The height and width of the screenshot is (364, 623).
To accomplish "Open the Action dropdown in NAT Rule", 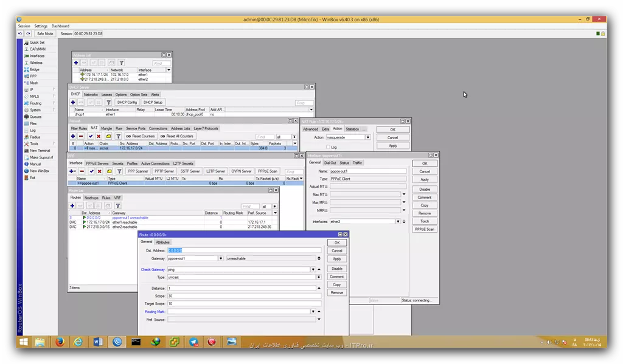I will (x=368, y=137).
